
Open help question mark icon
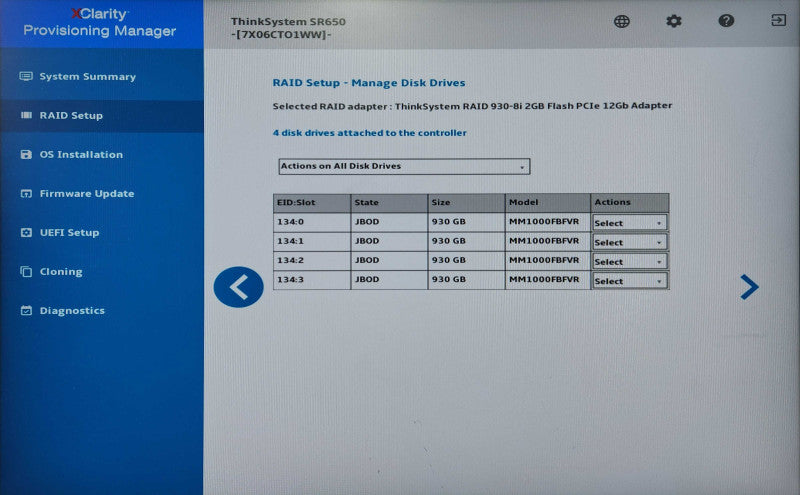pos(726,21)
